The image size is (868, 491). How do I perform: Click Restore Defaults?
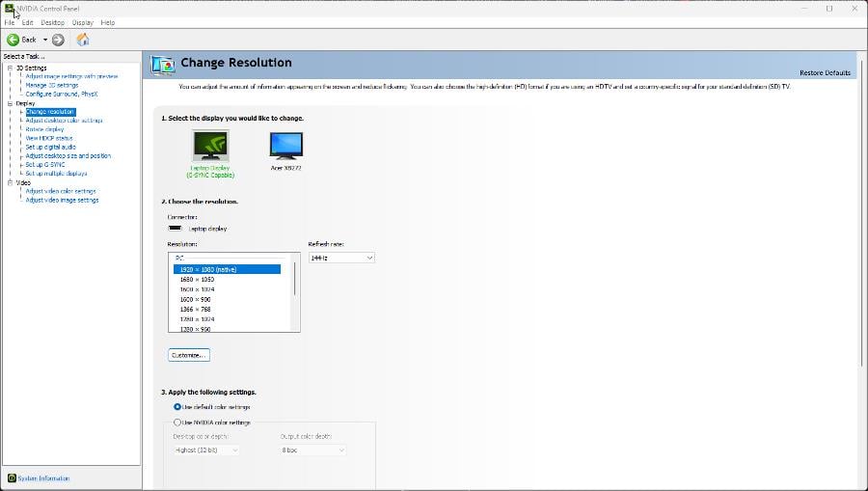point(825,72)
